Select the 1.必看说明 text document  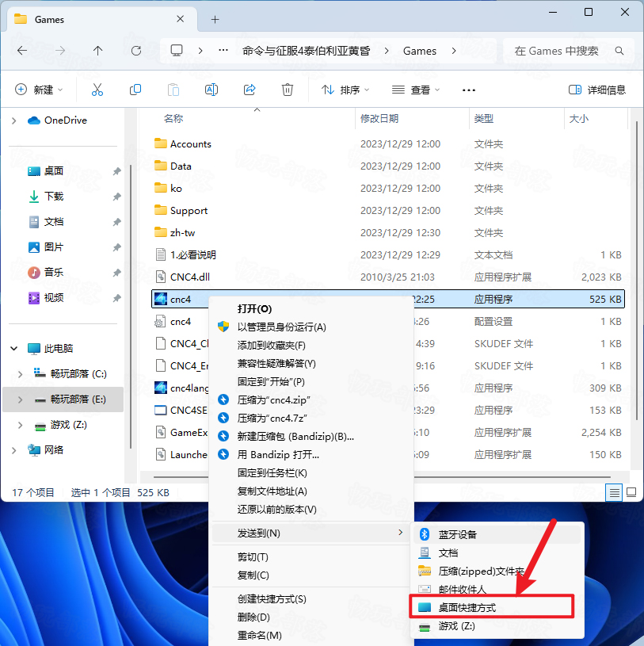[185, 254]
